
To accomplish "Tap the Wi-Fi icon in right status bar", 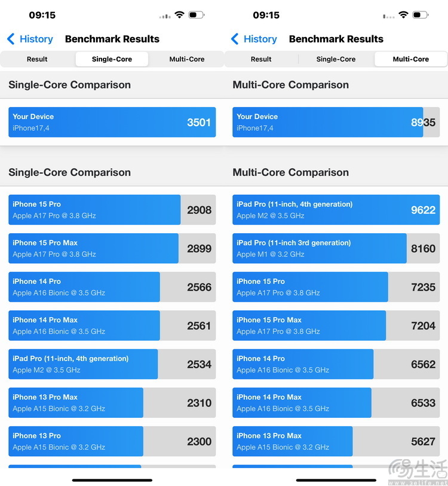I will [x=403, y=14].
